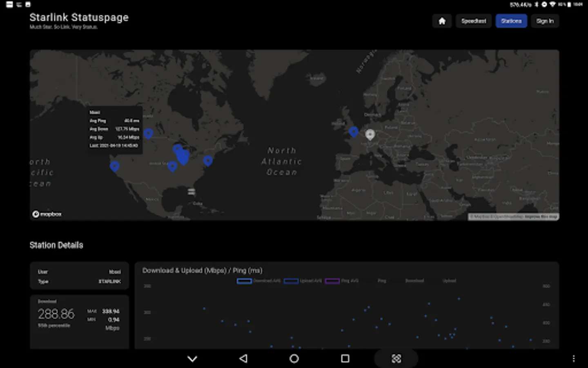The height and width of the screenshot is (368, 588).
Task: Click the 288.86 download value
Action: pos(56,314)
